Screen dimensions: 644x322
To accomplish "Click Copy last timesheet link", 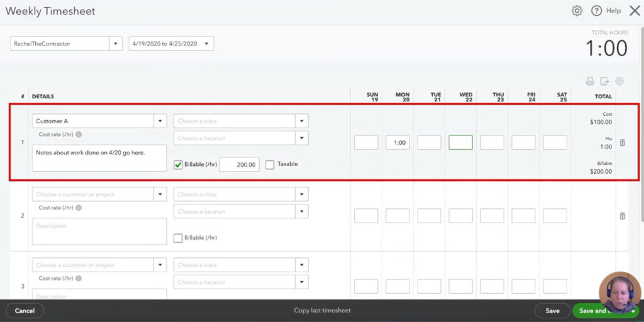I will click(322, 311).
